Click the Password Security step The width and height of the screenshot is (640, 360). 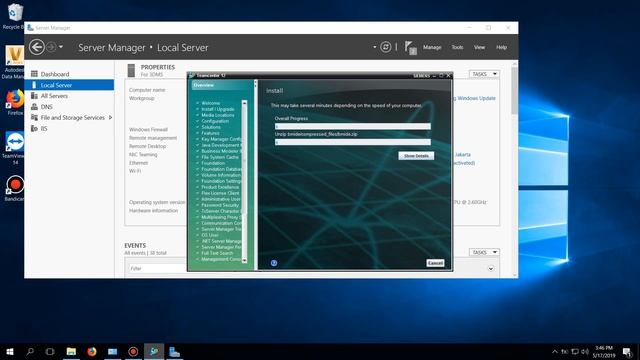pyautogui.click(x=220, y=205)
